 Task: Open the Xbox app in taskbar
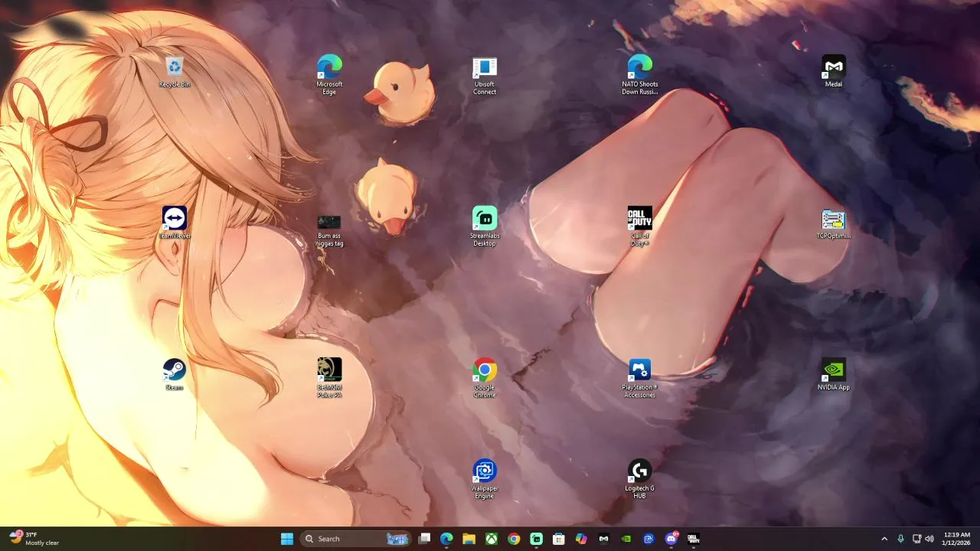point(492,539)
